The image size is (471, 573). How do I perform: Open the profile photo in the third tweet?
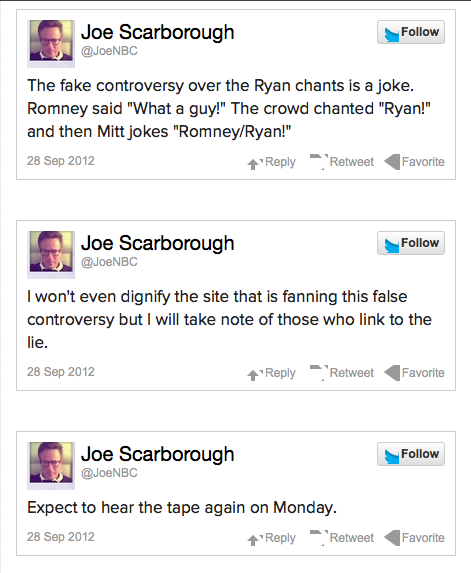pos(51,465)
